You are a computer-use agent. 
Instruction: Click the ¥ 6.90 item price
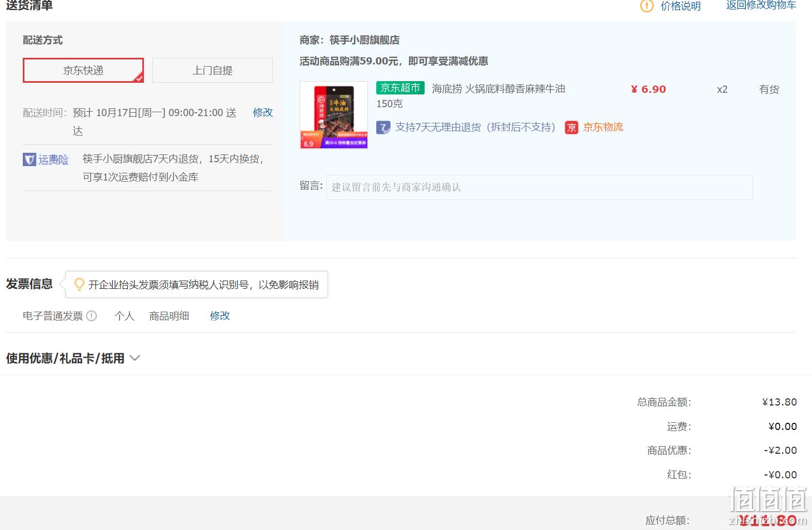click(x=648, y=89)
